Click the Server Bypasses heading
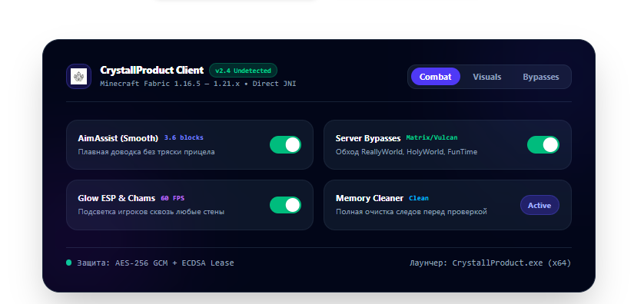This screenshot has height=304, width=644. (x=368, y=138)
